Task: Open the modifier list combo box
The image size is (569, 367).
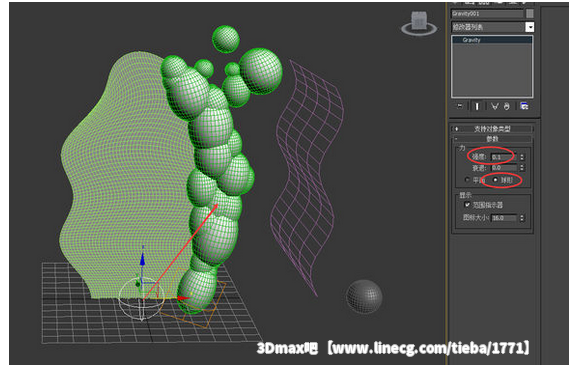Action: coord(492,27)
